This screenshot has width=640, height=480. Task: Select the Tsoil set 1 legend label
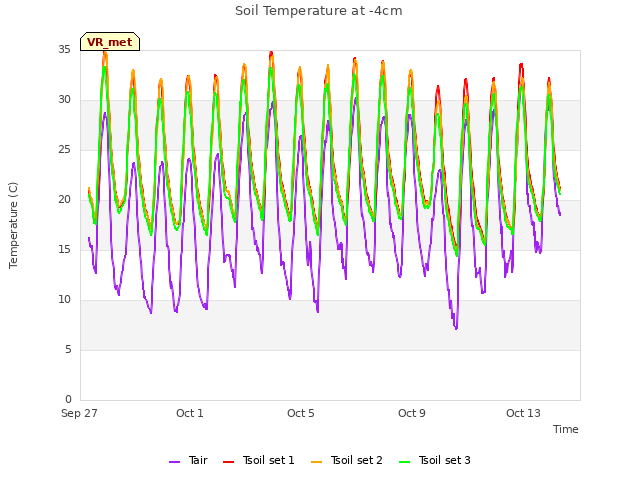pos(269,460)
